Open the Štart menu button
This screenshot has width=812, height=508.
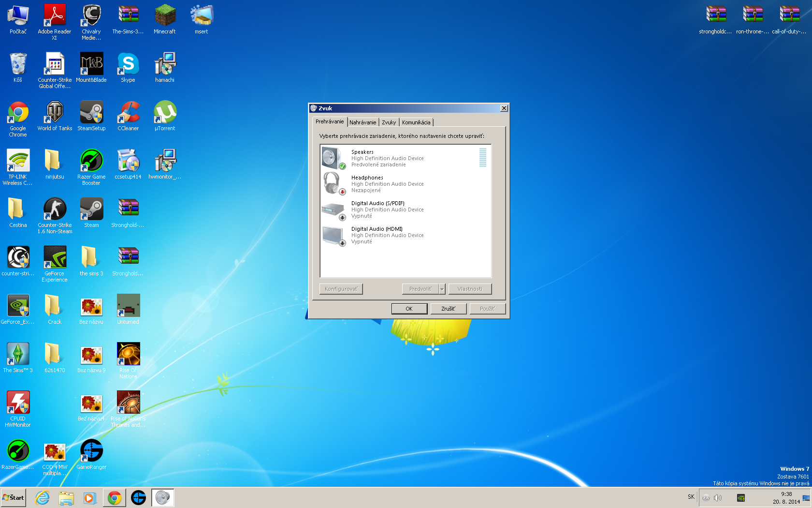point(13,497)
